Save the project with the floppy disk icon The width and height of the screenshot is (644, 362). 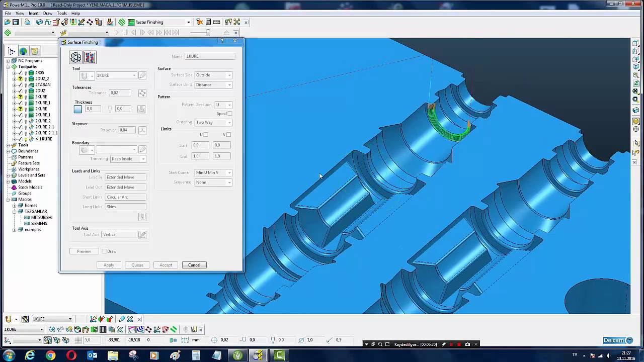(16, 22)
